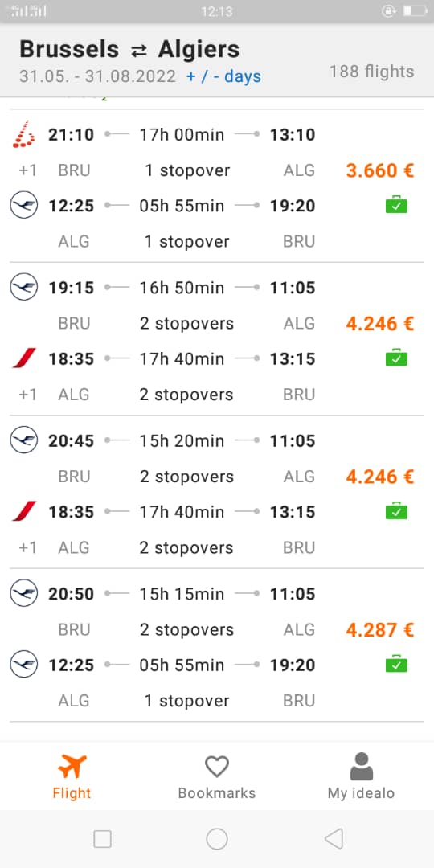The height and width of the screenshot is (868, 434).
Task: Tap green baggage icon under 3.660 € price
Action: pyautogui.click(x=396, y=205)
